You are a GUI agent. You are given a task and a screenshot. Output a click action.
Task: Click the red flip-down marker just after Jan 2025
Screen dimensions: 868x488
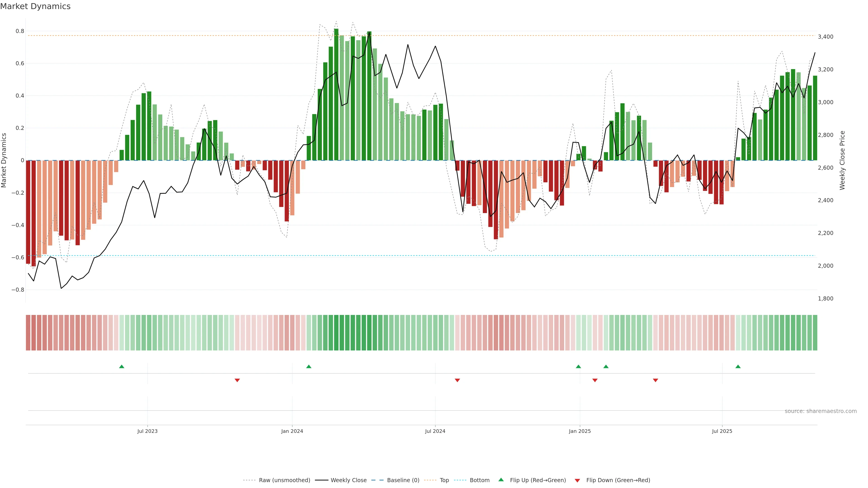click(x=595, y=380)
